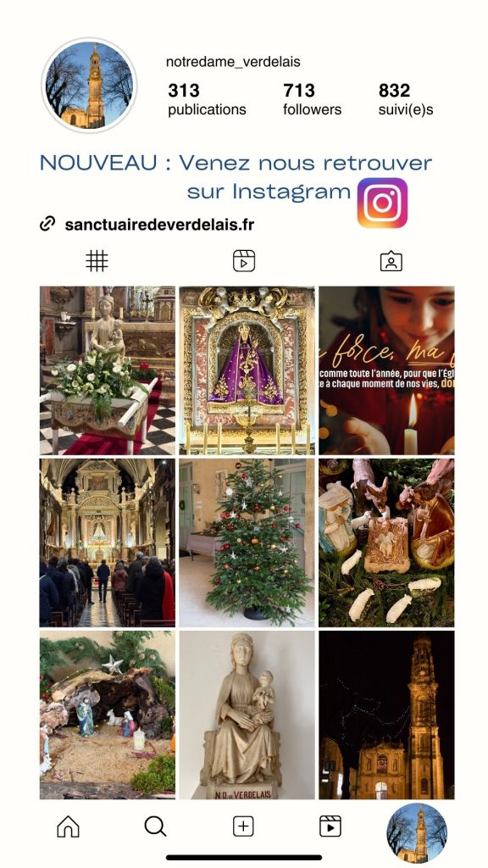Open the purple-robed Madonna altar post

point(247,370)
